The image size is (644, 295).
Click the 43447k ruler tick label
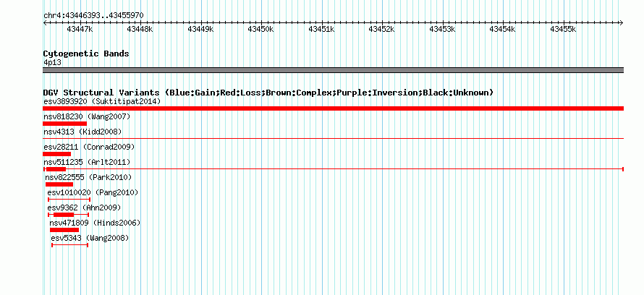click(x=80, y=29)
